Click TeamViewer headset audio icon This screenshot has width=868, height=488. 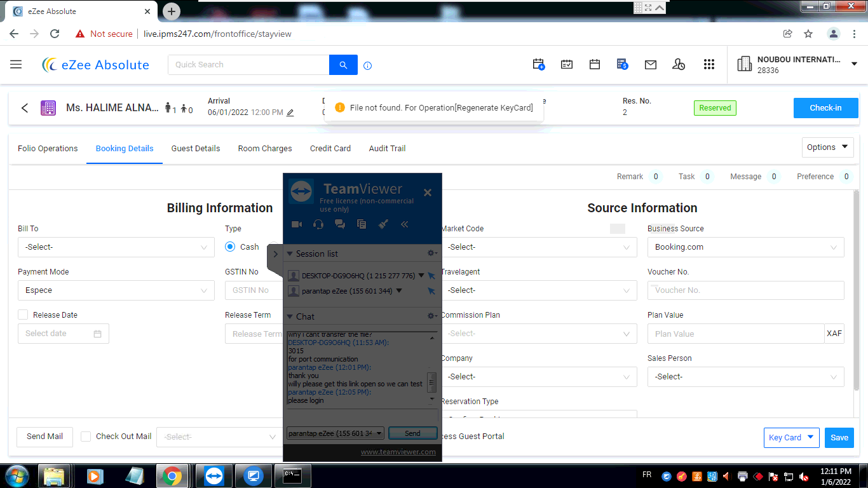tap(318, 224)
